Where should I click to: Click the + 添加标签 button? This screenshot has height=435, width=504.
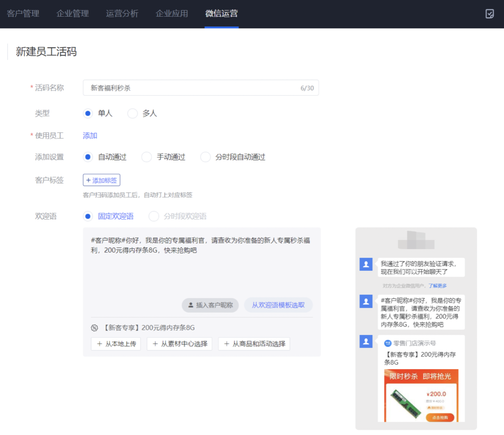(x=101, y=180)
